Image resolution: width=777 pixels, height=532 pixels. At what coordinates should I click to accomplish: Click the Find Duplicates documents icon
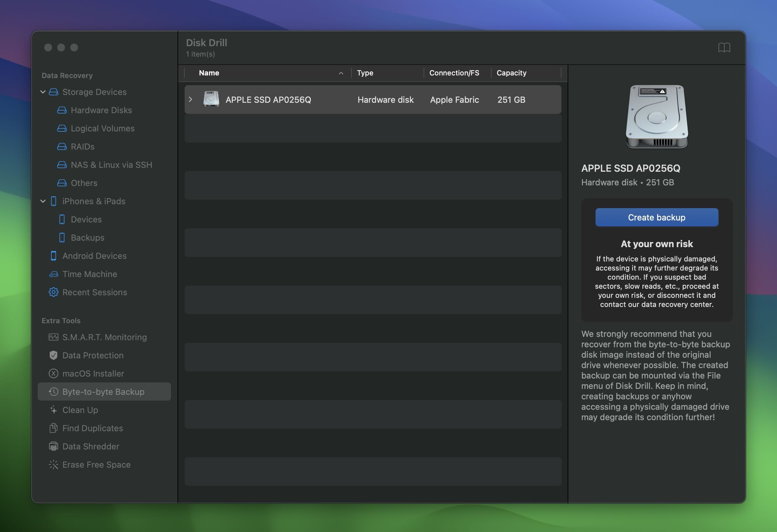coord(54,428)
